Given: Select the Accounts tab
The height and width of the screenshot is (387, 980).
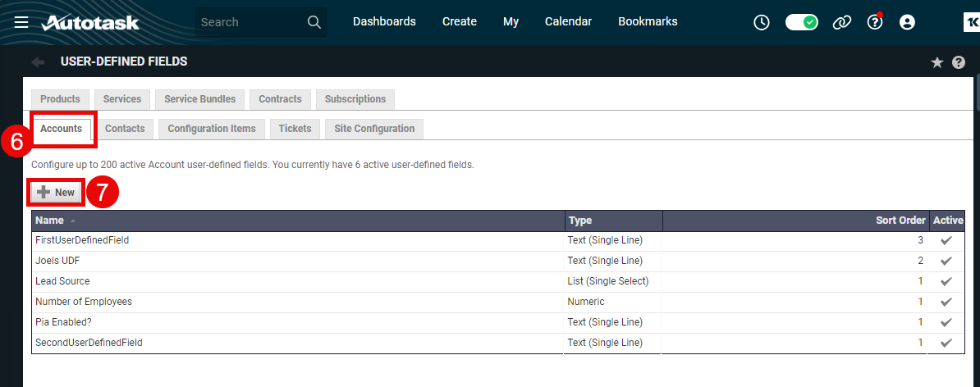Looking at the screenshot, I should (x=62, y=129).
